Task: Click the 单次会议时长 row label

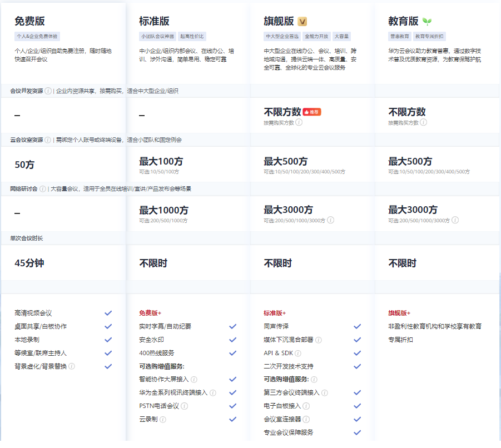Action: [27, 238]
